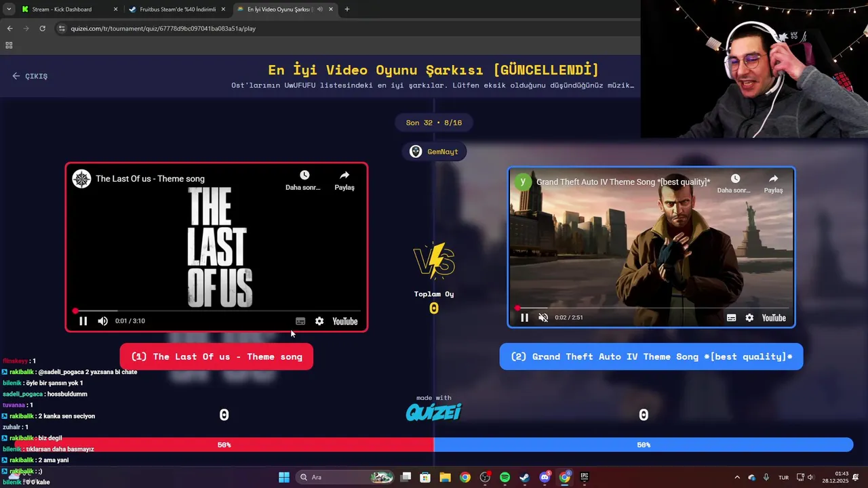Click the blue 50% vote bar
This screenshot has height=488, width=868.
643,445
